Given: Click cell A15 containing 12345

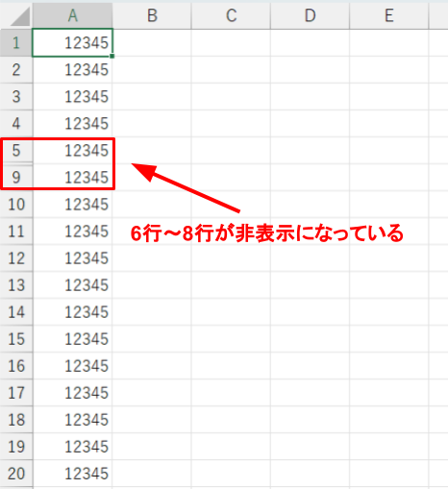Looking at the screenshot, I should (72, 339).
